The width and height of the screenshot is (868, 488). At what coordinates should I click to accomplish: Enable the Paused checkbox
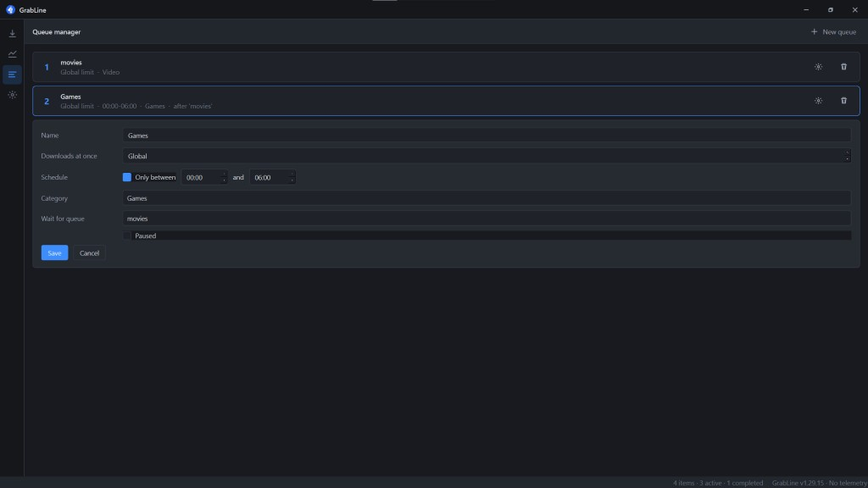127,236
